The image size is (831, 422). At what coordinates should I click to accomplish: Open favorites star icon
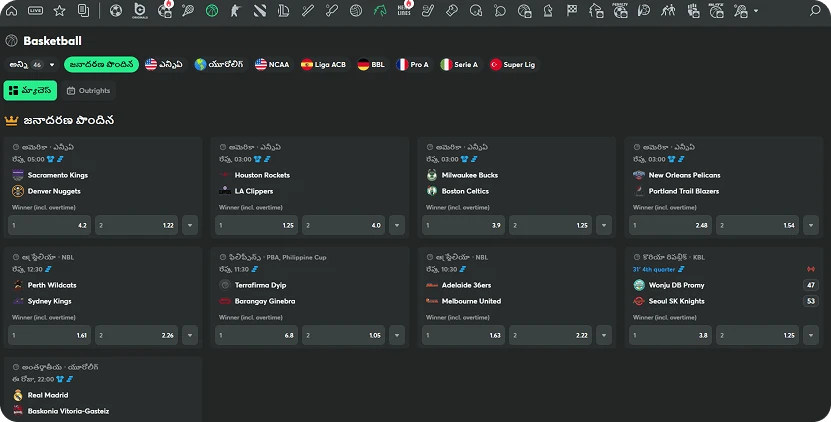point(60,11)
